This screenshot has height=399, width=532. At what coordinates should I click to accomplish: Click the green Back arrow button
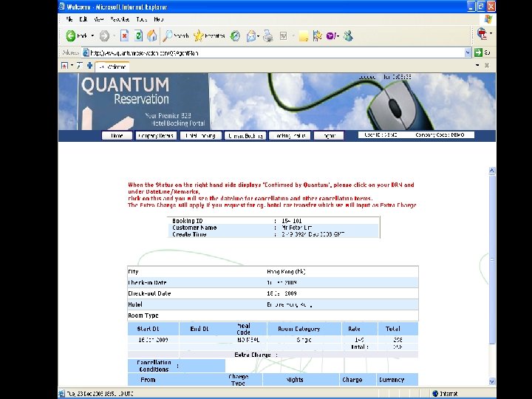71,35
